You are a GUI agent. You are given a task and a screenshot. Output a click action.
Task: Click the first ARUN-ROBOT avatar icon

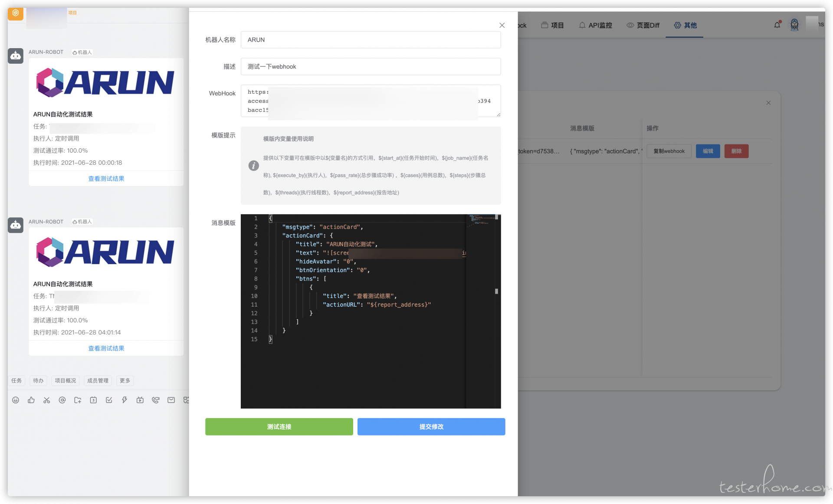click(16, 56)
